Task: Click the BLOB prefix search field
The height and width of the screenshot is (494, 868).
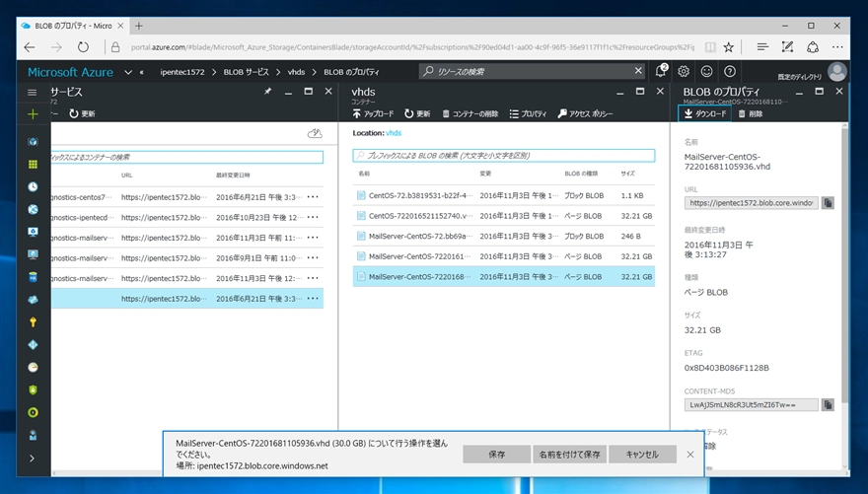Action: (504, 156)
